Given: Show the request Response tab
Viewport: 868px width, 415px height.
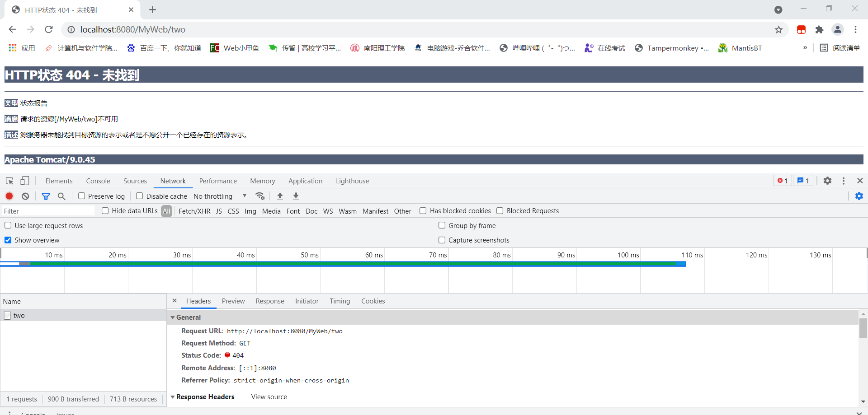Looking at the screenshot, I should (x=270, y=301).
